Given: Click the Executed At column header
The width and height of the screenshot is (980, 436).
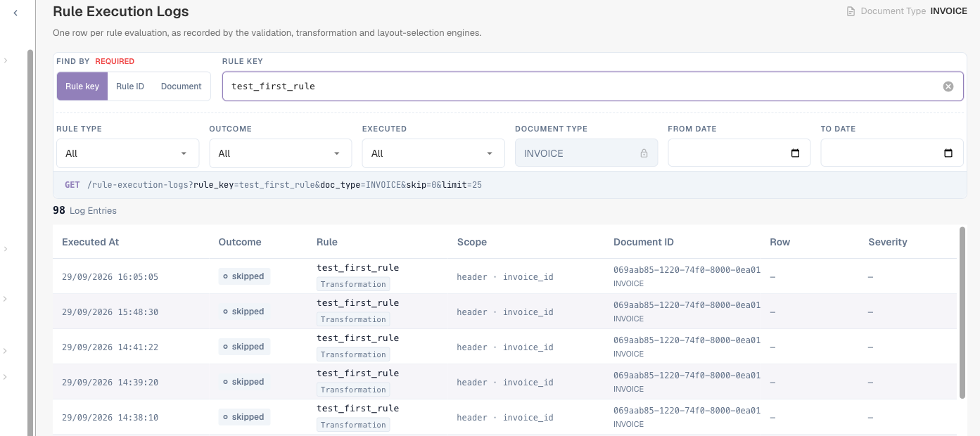Looking at the screenshot, I should click(91, 242).
